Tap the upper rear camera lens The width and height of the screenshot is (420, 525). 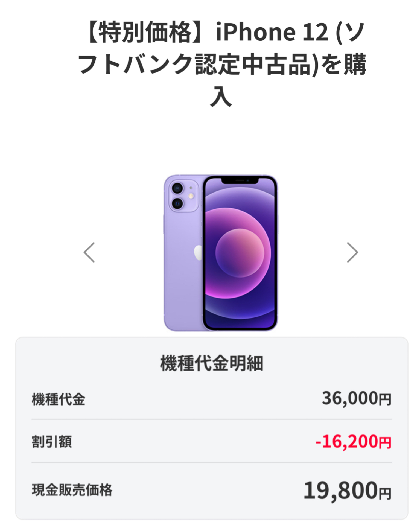click(177, 188)
